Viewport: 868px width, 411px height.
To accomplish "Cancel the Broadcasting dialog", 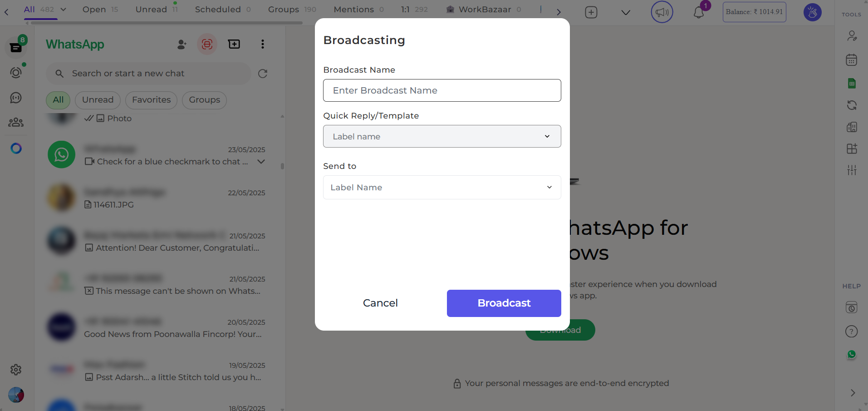I will [x=380, y=303].
